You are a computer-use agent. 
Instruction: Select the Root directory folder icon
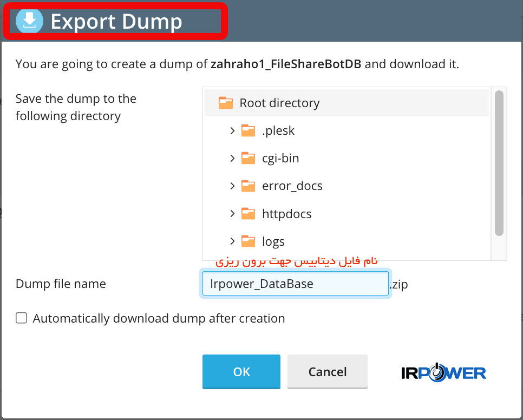[225, 103]
